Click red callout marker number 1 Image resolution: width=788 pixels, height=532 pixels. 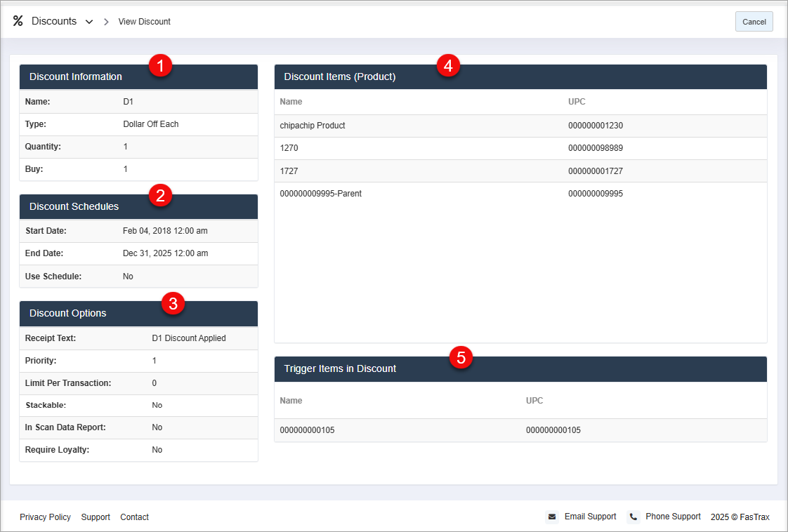click(x=161, y=67)
